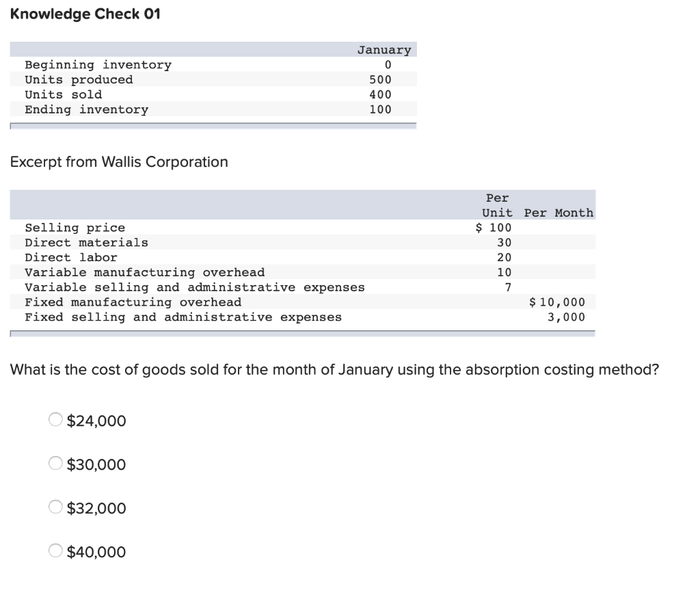Choose the $40,000 answer choice
700x612 pixels.
click(55, 550)
